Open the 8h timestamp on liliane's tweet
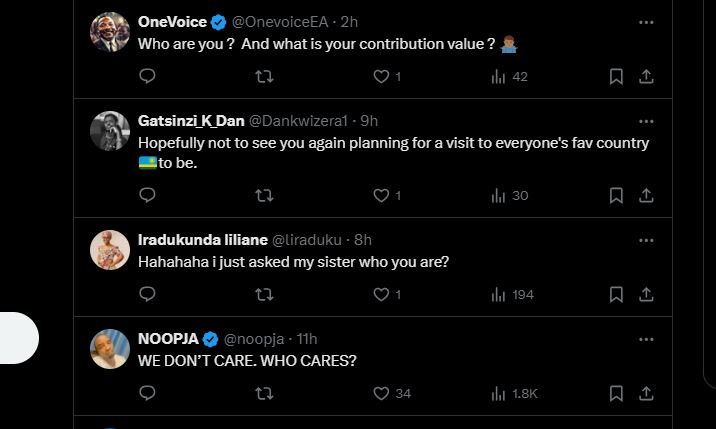This screenshot has height=429, width=716. pos(363,240)
